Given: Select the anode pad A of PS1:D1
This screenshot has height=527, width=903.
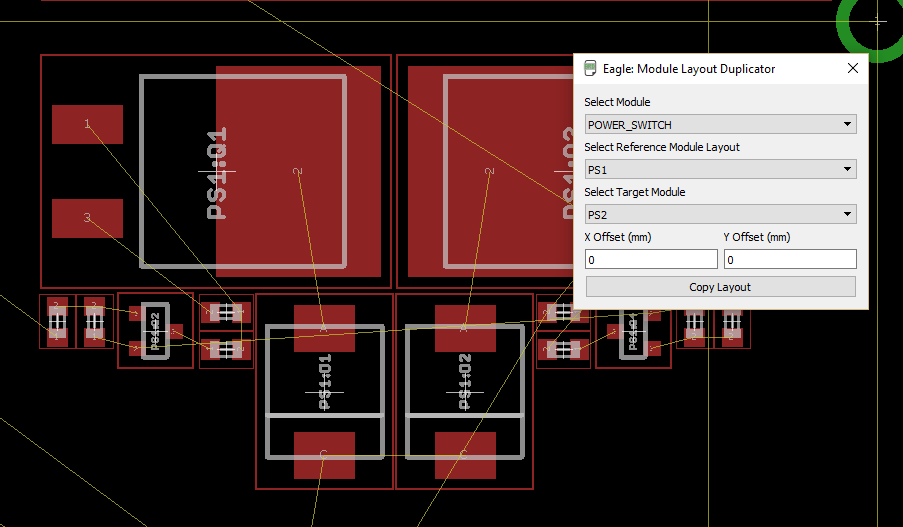Looking at the screenshot, I should [324, 328].
